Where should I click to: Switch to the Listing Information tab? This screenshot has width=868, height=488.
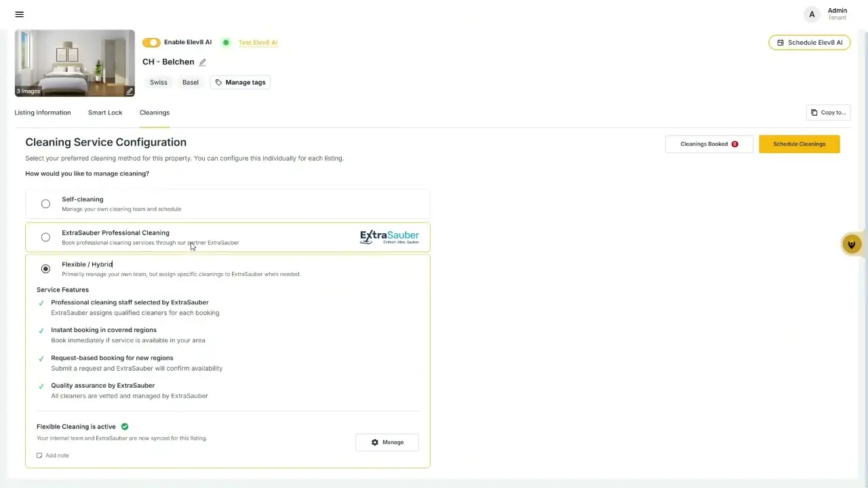43,113
